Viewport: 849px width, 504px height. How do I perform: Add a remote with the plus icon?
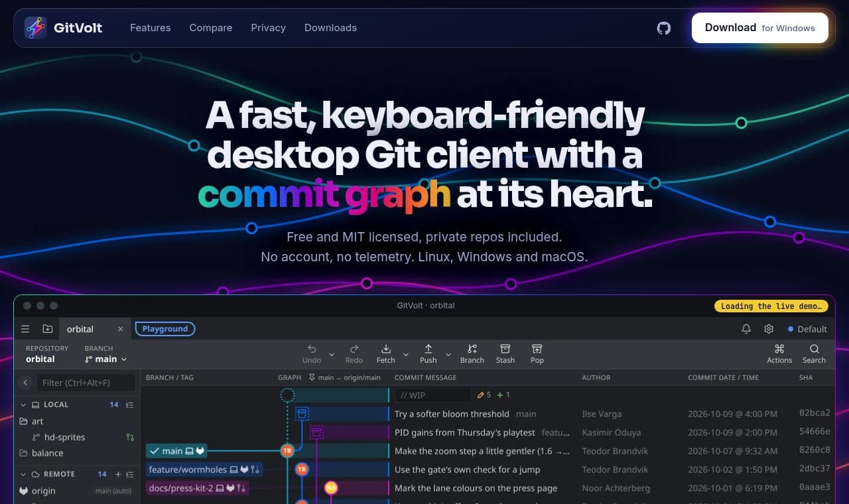click(x=118, y=474)
